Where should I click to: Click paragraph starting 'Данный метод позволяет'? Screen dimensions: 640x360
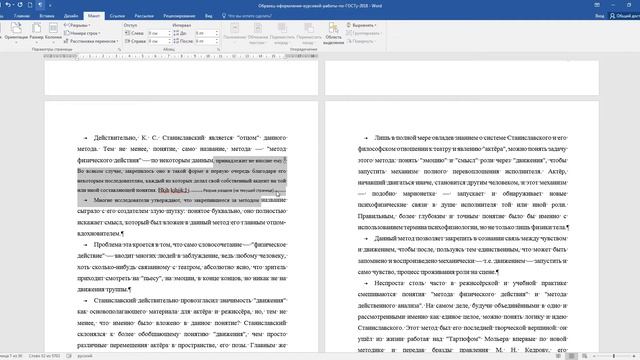coord(462,255)
